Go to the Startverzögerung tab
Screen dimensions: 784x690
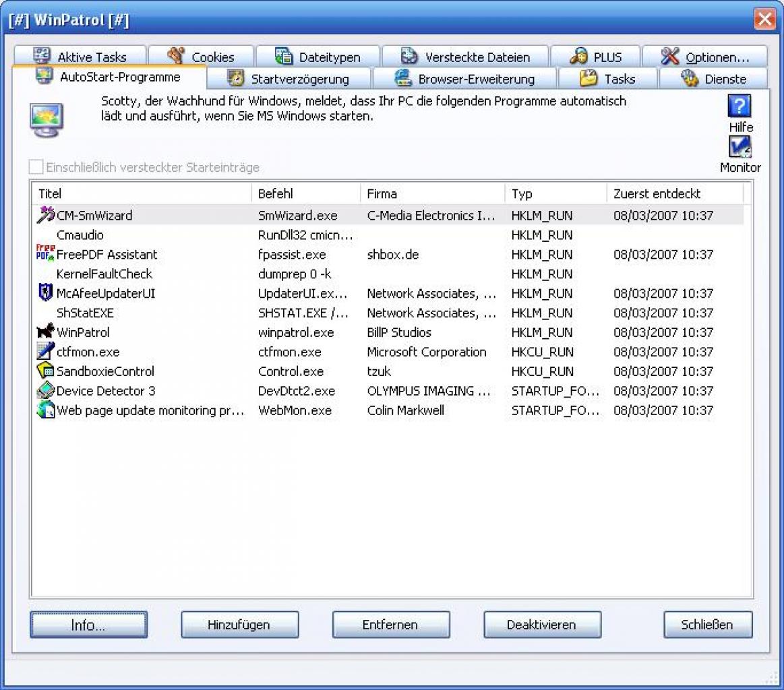[x=289, y=78]
